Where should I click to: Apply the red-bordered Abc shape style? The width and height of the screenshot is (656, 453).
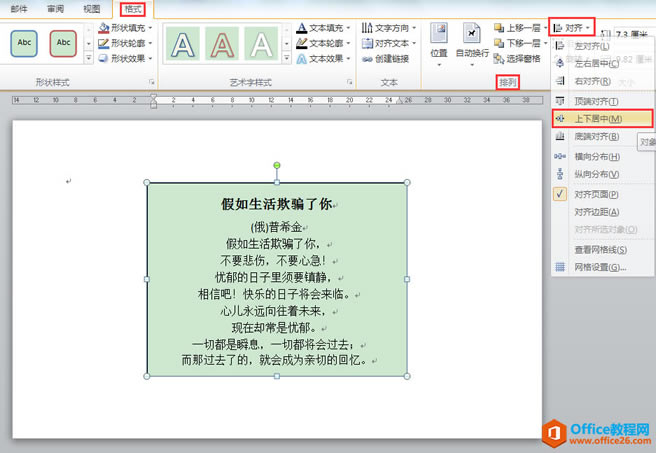tap(63, 43)
